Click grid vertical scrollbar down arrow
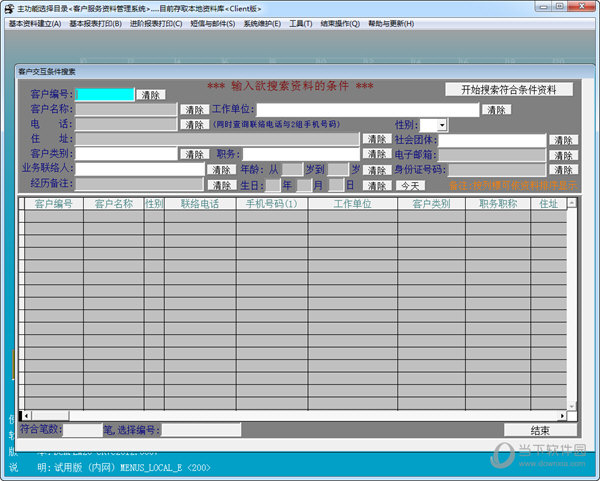Image resolution: width=600 pixels, height=481 pixels. [572, 406]
